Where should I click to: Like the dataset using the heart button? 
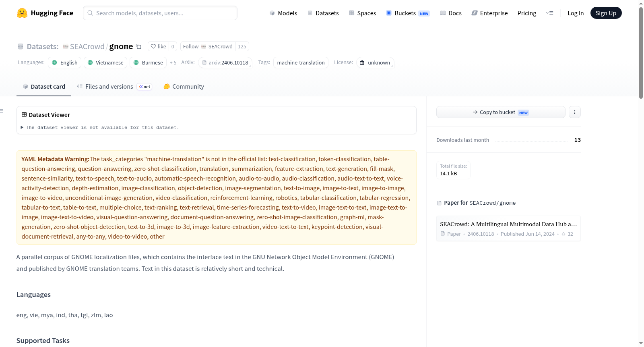coord(158,46)
